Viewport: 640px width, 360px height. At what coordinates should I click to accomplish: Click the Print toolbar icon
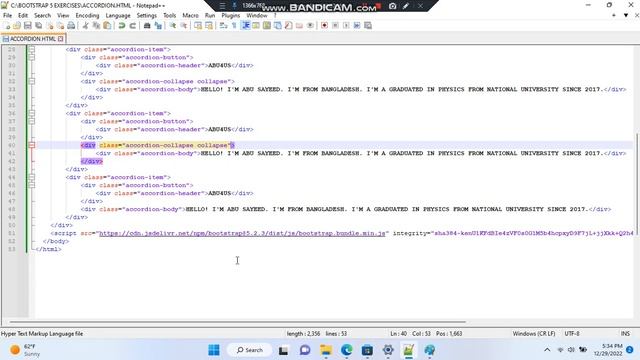(x=71, y=26)
